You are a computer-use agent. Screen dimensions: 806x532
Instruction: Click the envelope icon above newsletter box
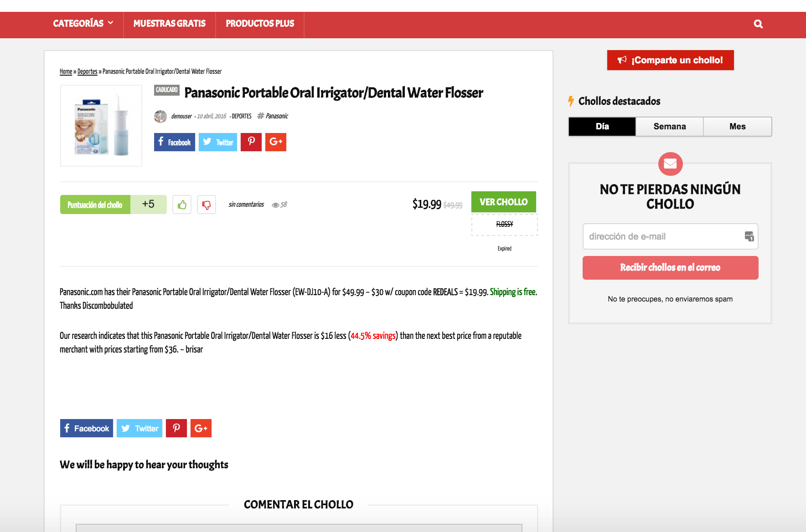tap(671, 164)
